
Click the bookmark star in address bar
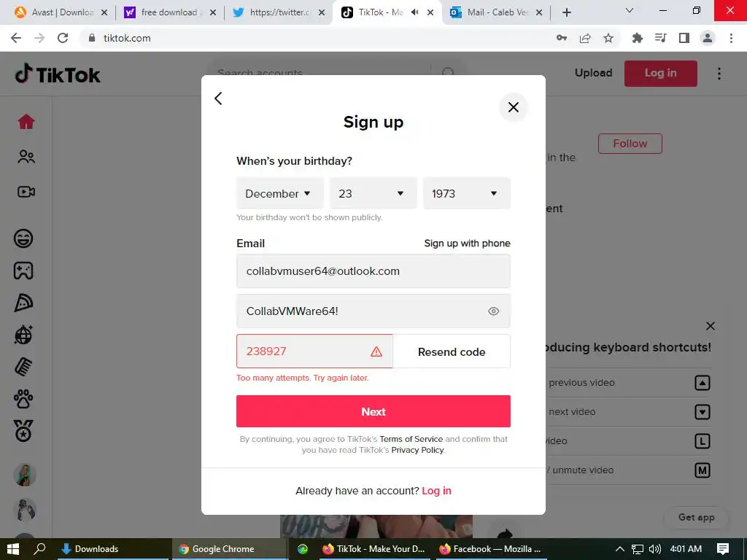coord(608,38)
